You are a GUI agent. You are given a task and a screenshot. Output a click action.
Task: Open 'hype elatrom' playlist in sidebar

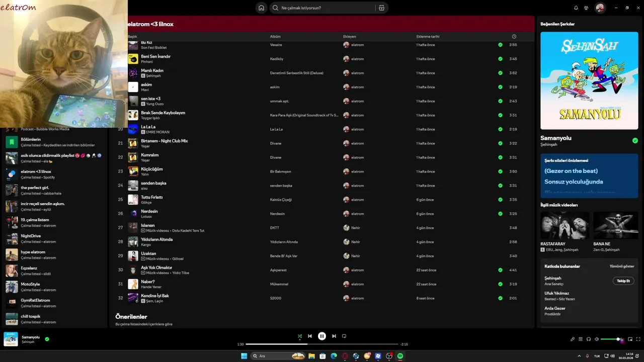pyautogui.click(x=54, y=255)
